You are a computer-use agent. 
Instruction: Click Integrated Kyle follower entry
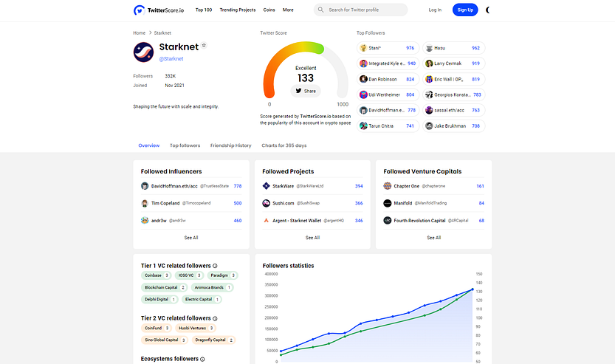click(x=388, y=63)
